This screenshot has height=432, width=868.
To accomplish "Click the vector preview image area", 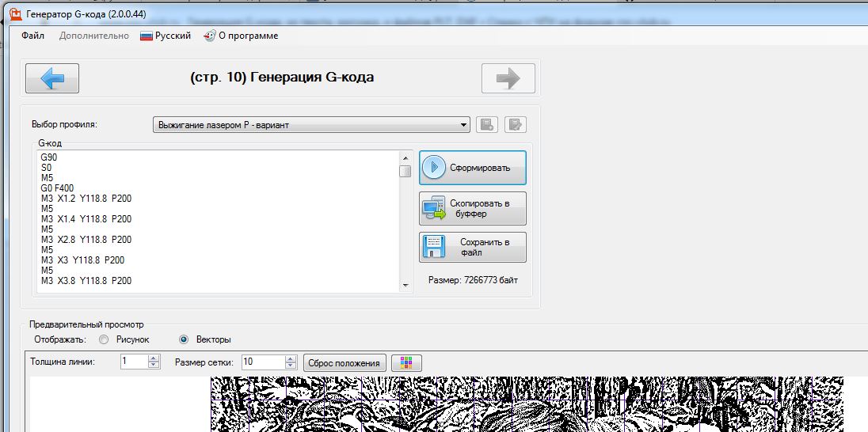I will click(x=527, y=404).
